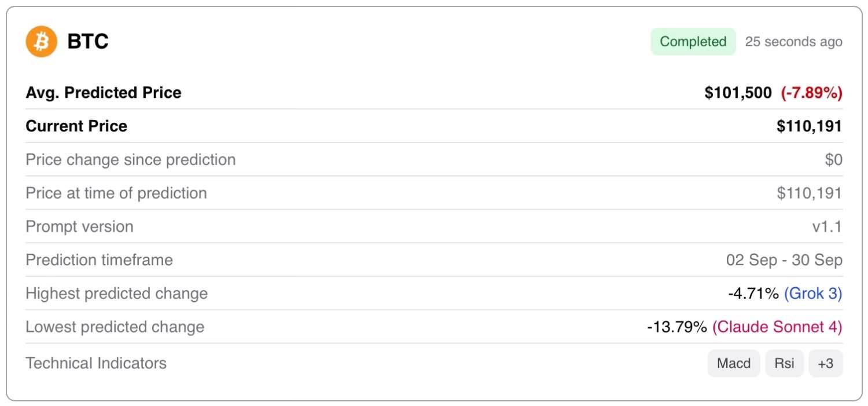Click the BTC heading text
The image size is (868, 406).
pyautogui.click(x=88, y=42)
